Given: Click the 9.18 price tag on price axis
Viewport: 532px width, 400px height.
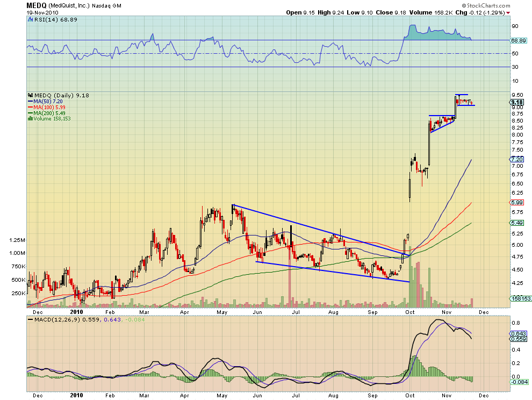Looking at the screenshot, I should pos(517,102).
